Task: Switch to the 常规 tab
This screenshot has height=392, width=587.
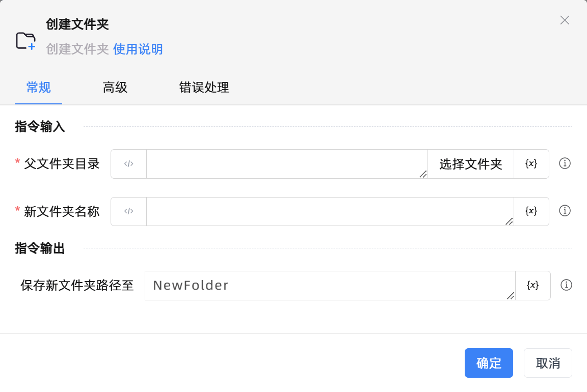Action: pos(39,88)
